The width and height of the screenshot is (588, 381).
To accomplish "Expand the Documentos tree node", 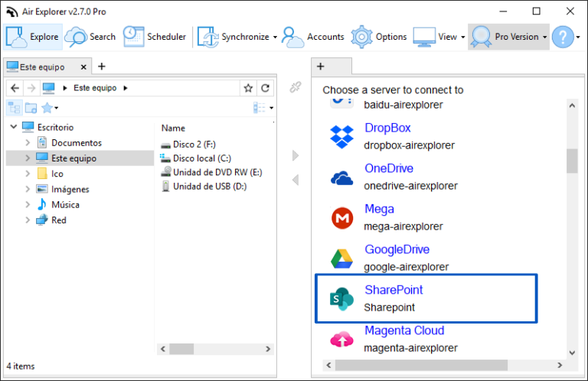I will click(28, 143).
